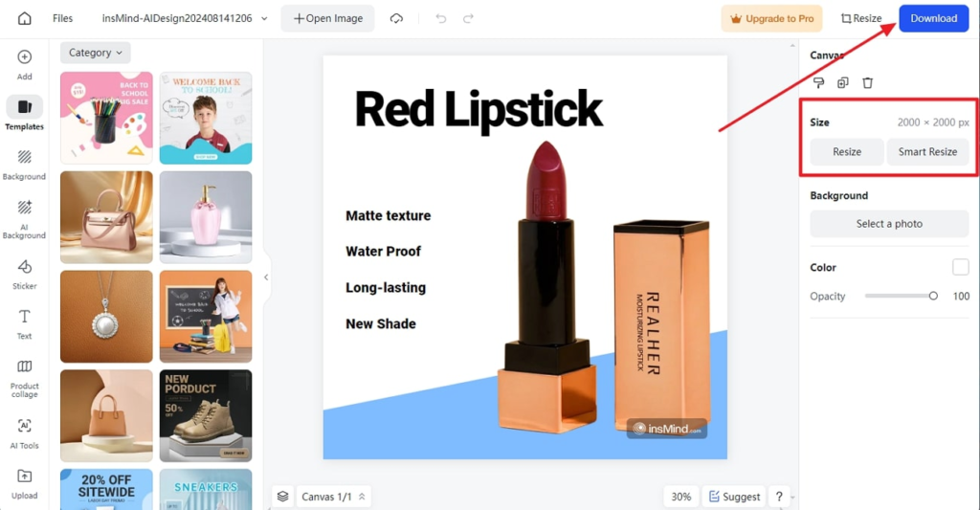The image size is (980, 510).
Task: Click the Open Image button
Action: (327, 18)
